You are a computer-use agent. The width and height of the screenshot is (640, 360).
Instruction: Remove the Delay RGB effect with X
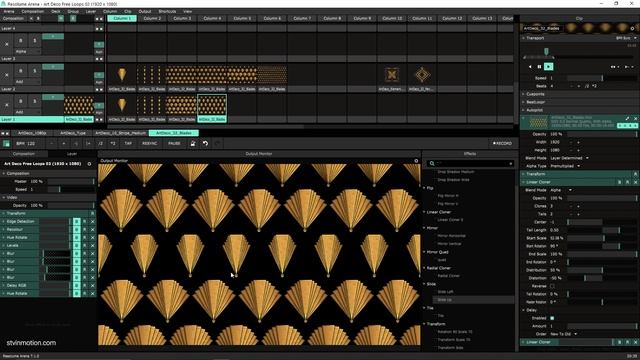pyautogui.click(x=92, y=285)
